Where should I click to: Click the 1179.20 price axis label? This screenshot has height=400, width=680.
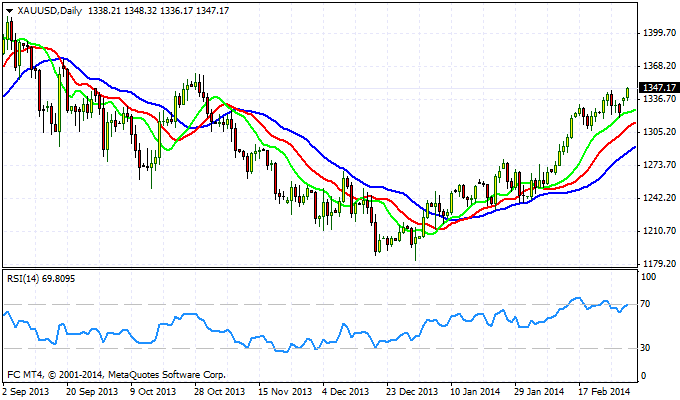coord(659,263)
